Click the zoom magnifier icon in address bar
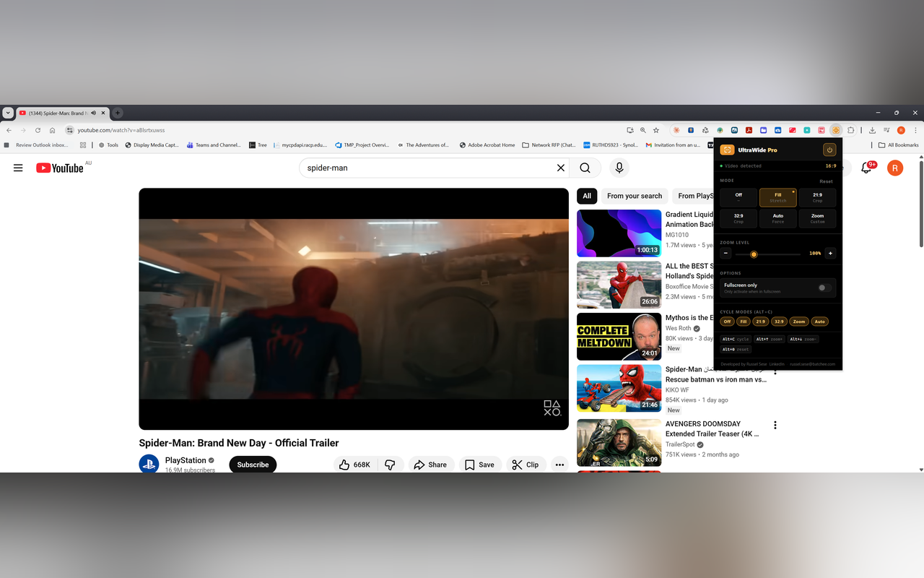The height and width of the screenshot is (578, 924). pos(642,130)
